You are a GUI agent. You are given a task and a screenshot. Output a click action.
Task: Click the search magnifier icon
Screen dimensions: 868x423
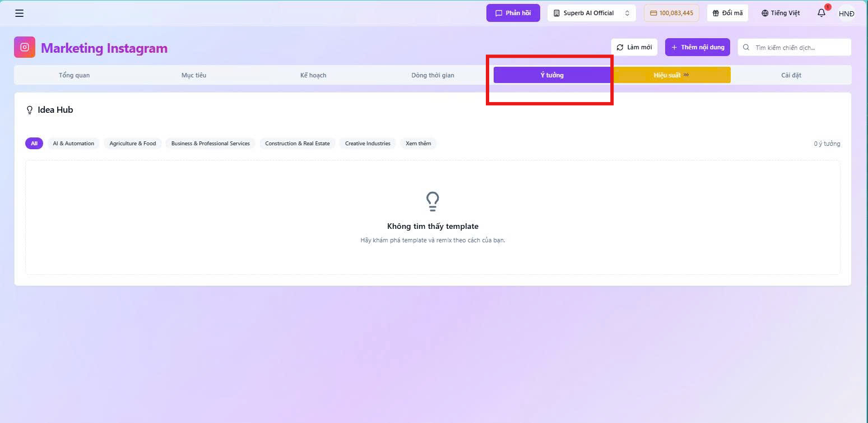tap(746, 48)
